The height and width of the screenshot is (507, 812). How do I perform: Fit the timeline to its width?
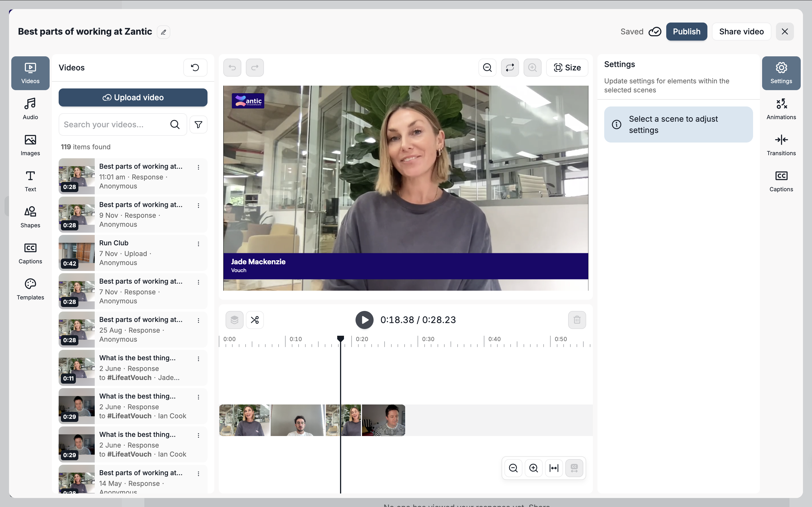coord(554,468)
